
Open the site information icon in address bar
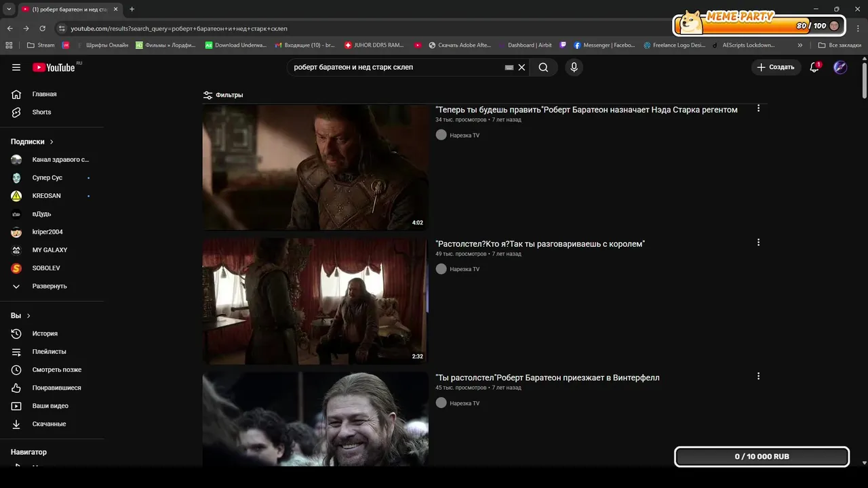tap(62, 28)
